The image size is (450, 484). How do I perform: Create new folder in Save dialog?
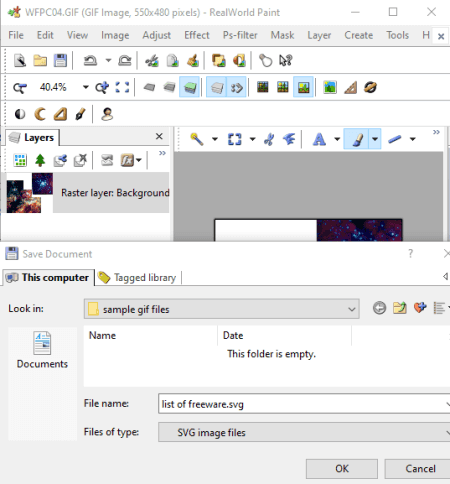click(x=400, y=308)
